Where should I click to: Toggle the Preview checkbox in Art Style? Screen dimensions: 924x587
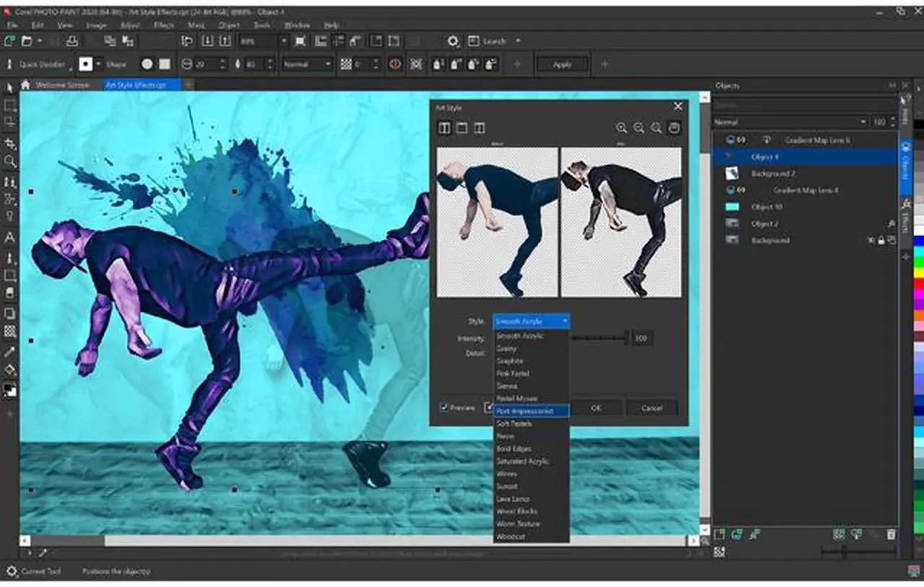[444, 408]
